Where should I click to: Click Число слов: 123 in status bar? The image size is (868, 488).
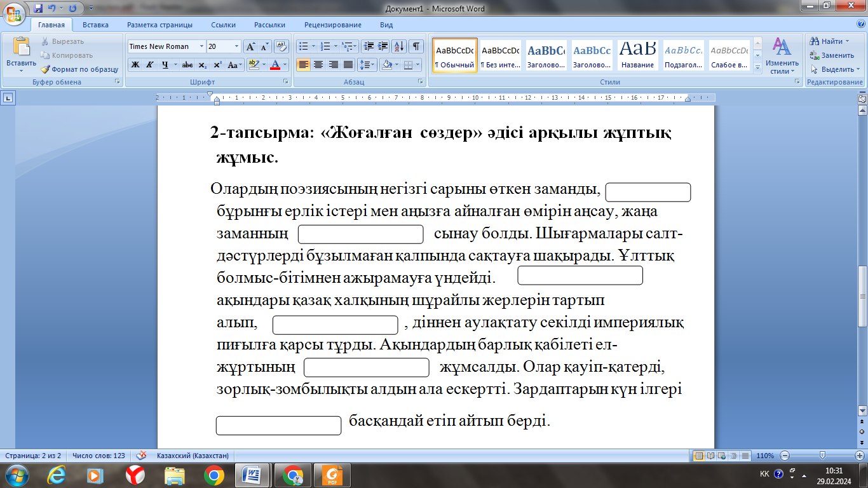coord(98,456)
